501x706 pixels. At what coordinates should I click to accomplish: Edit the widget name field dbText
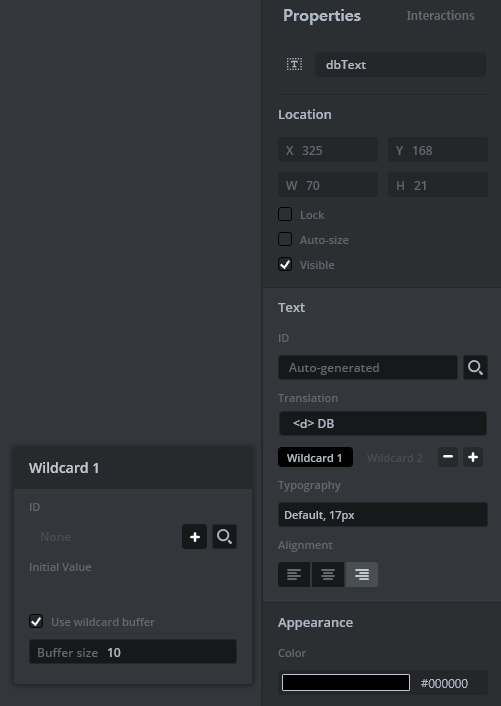coord(400,64)
